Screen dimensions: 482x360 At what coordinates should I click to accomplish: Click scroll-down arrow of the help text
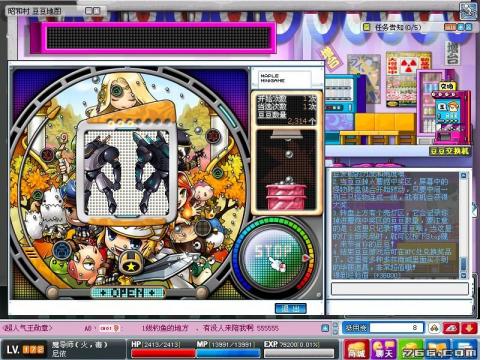463,275
